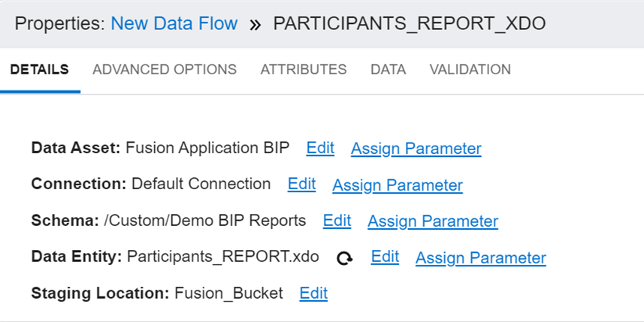The height and width of the screenshot is (322, 644).
Task: Go to the ATTRIBUTES tab
Action: point(304,70)
